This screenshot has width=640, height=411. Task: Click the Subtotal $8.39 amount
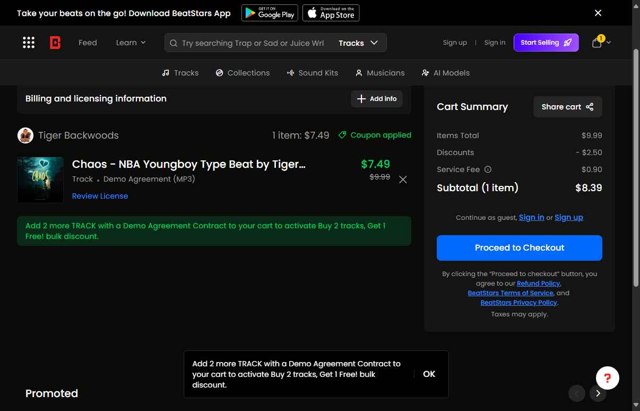point(589,188)
